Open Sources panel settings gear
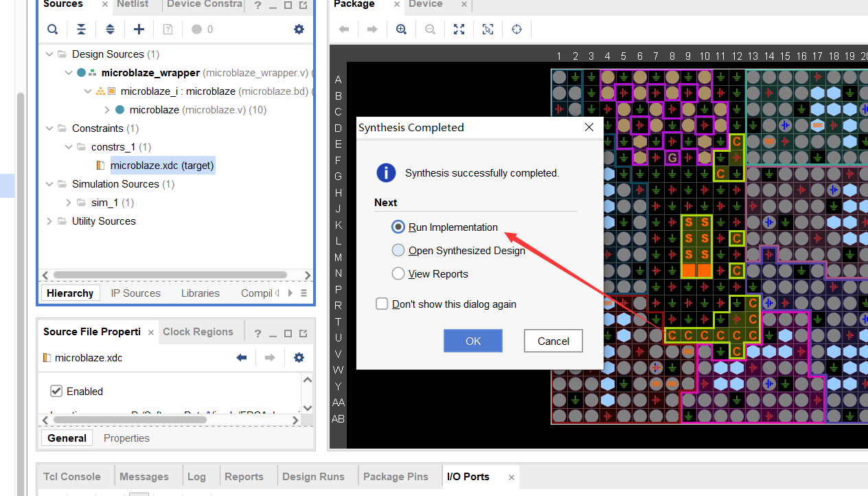Screen dimensions: 868x496 pos(299,30)
